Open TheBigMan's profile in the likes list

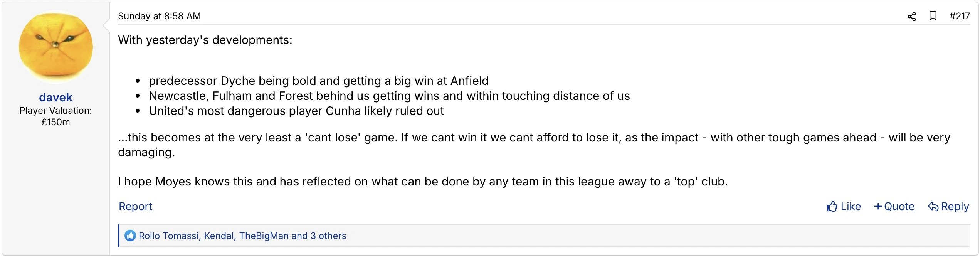(264, 236)
